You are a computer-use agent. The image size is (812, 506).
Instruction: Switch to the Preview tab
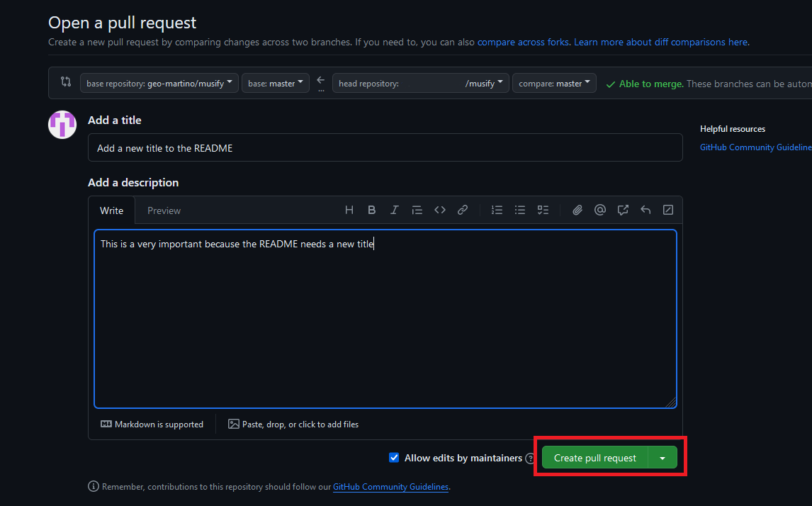164,210
